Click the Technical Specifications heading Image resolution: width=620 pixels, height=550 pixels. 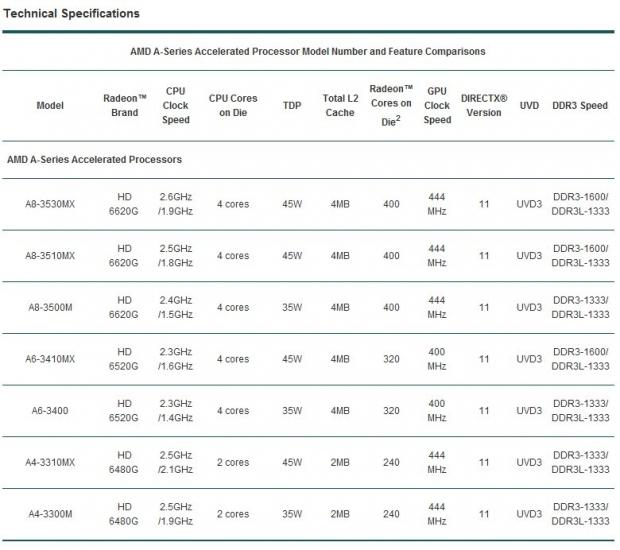pyautogui.click(x=72, y=14)
